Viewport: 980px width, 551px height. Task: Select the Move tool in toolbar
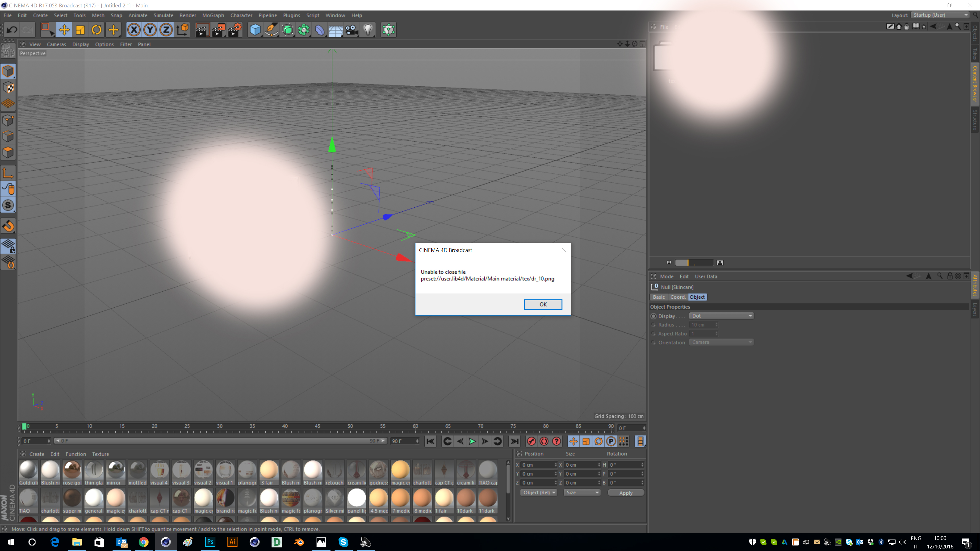[64, 30]
